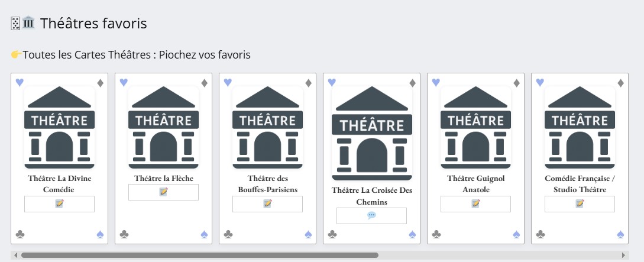Select the Théâtre la Flèche building thumbnail
The height and width of the screenshot is (262, 644).
pos(163,128)
